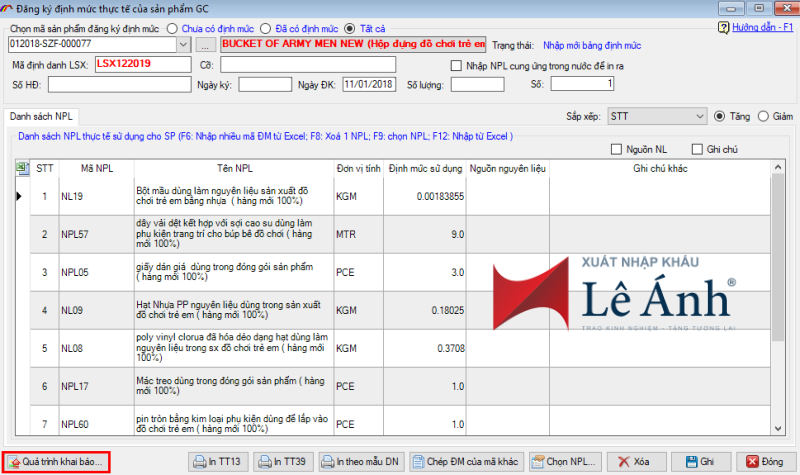Copy norms via Chép ĐM của mã khác

pyautogui.click(x=466, y=462)
